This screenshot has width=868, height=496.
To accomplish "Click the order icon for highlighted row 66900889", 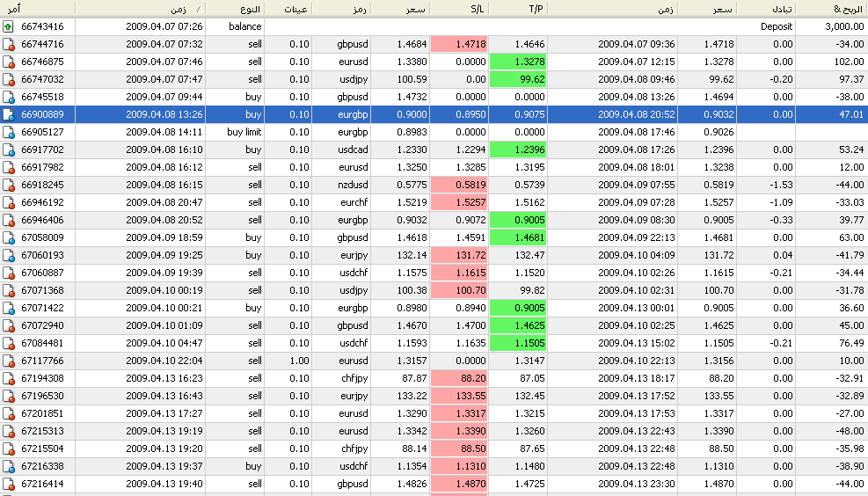I will point(9,114).
